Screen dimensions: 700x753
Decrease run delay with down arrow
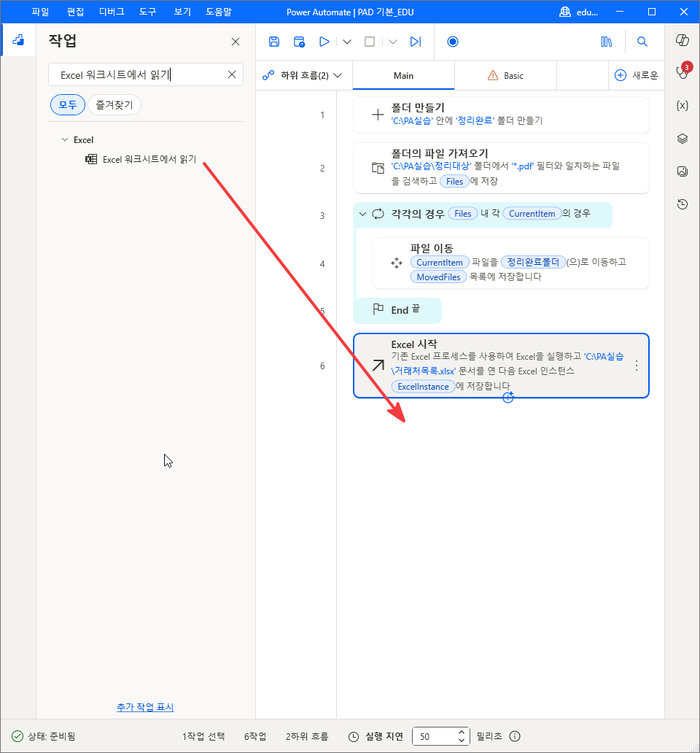[461, 741]
